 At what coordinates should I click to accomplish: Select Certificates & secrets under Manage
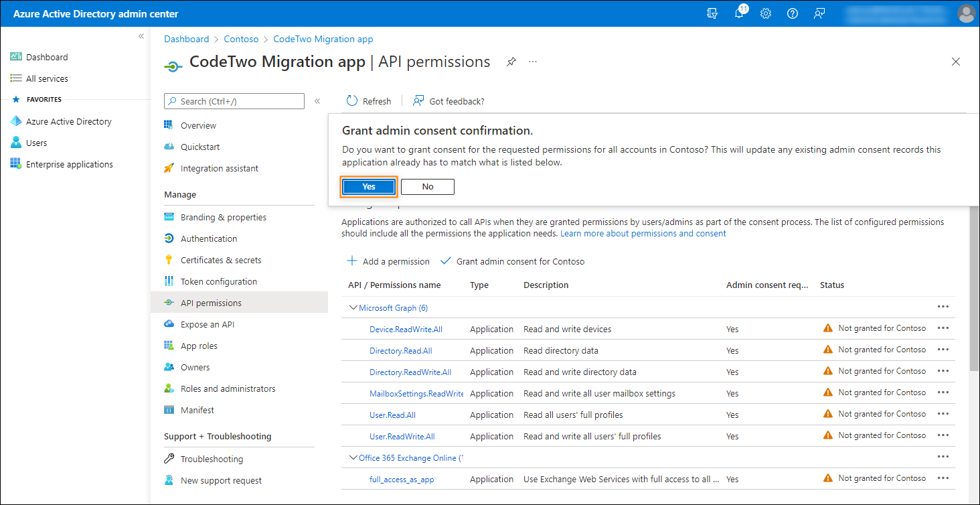click(222, 259)
